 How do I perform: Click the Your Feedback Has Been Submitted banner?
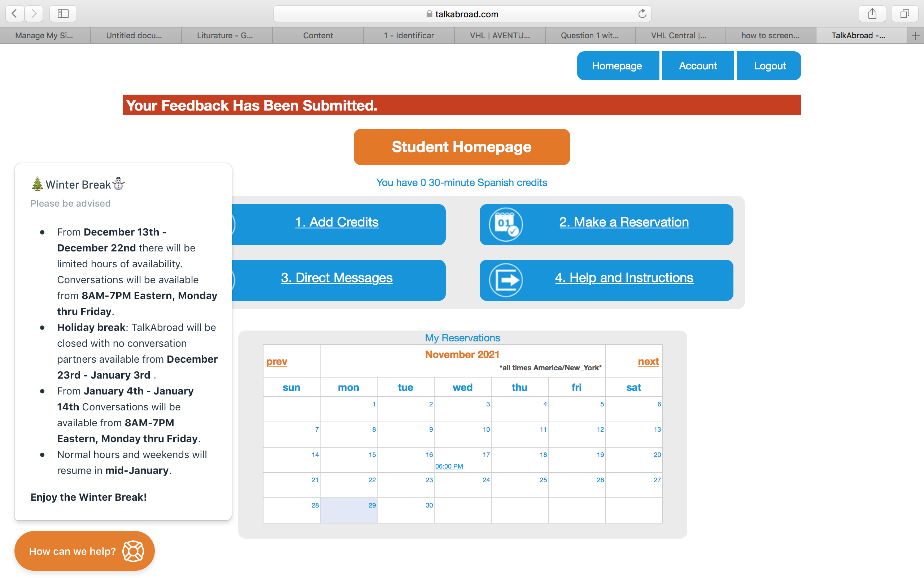[x=462, y=105]
